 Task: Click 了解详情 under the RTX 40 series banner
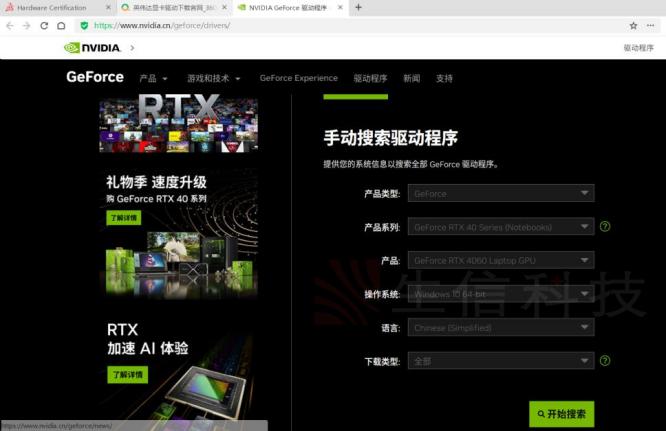pyautogui.click(x=126, y=218)
